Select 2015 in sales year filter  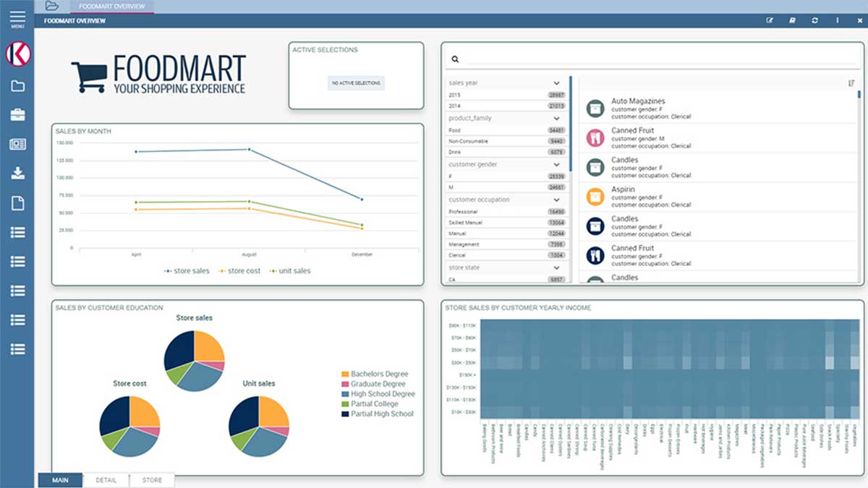tap(506, 95)
